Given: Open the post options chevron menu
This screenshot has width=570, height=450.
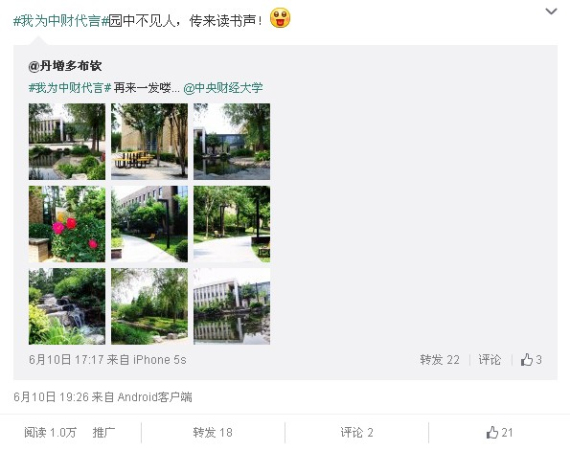Looking at the screenshot, I should pyautogui.click(x=551, y=12).
